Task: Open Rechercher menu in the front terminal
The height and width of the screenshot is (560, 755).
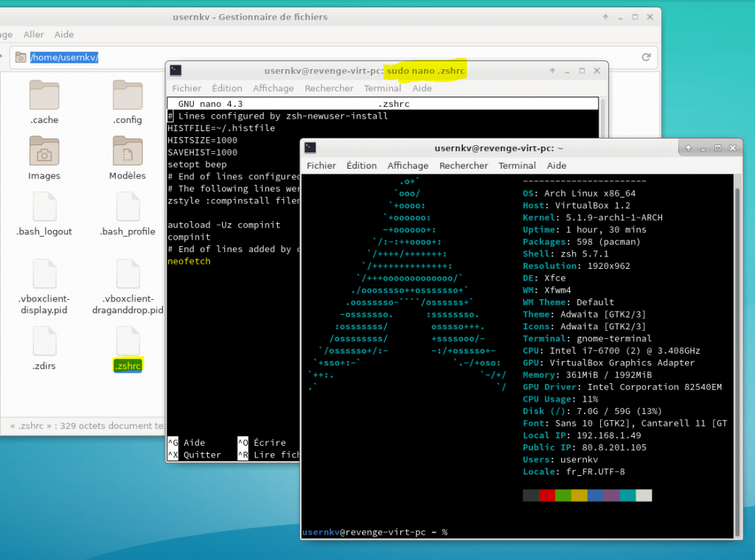Action: (464, 166)
